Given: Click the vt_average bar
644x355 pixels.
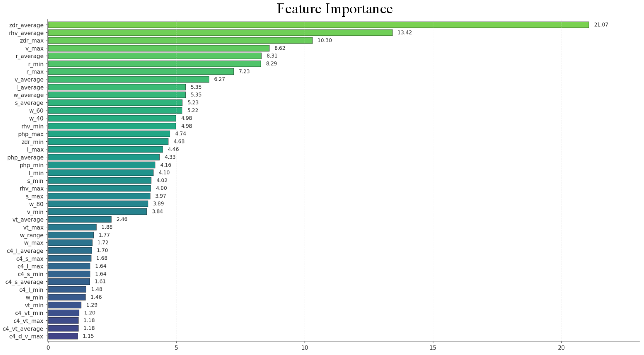Looking at the screenshot, I should tap(79, 219).
